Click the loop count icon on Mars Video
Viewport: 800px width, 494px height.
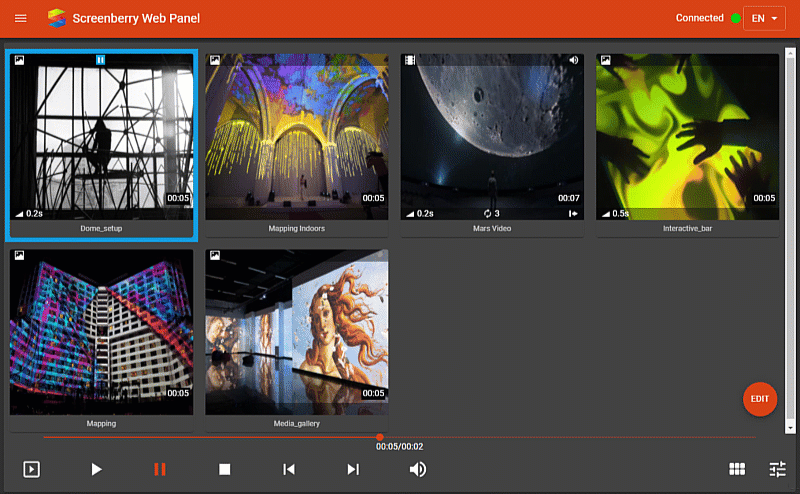[487, 213]
